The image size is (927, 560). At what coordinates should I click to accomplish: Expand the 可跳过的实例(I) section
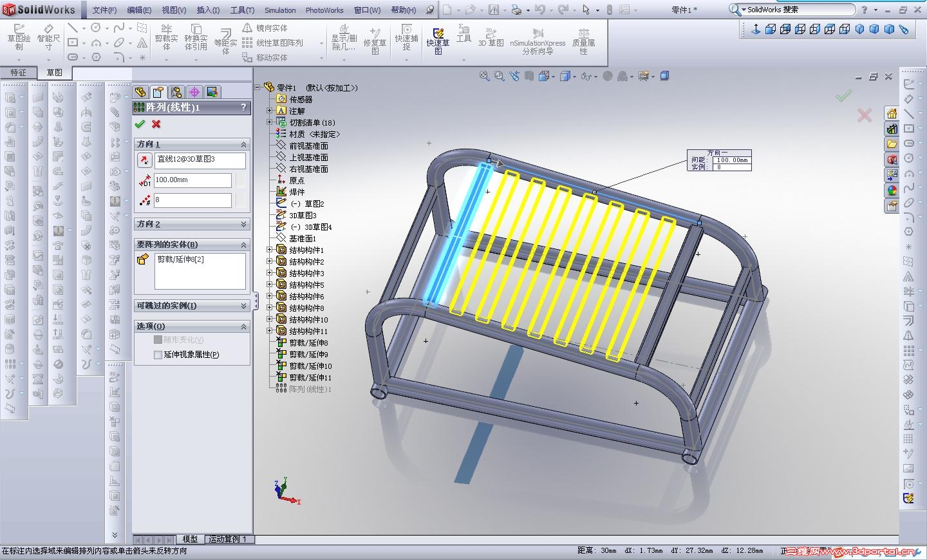pos(243,306)
